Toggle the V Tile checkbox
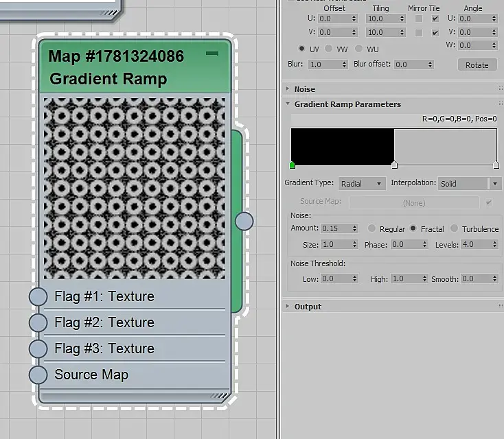This screenshot has height=439, width=504. tap(435, 32)
